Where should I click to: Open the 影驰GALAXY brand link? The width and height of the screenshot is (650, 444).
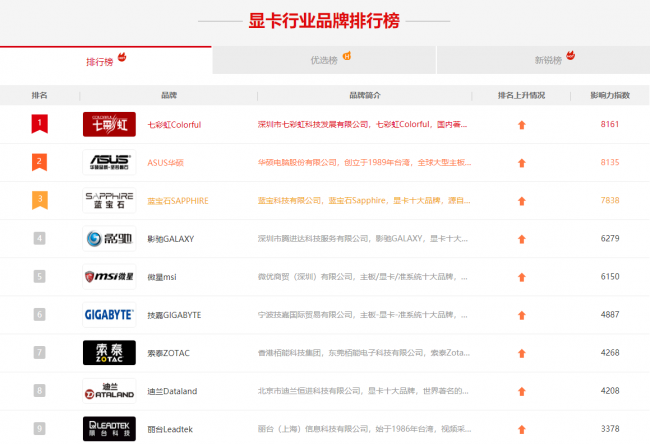click(x=171, y=239)
